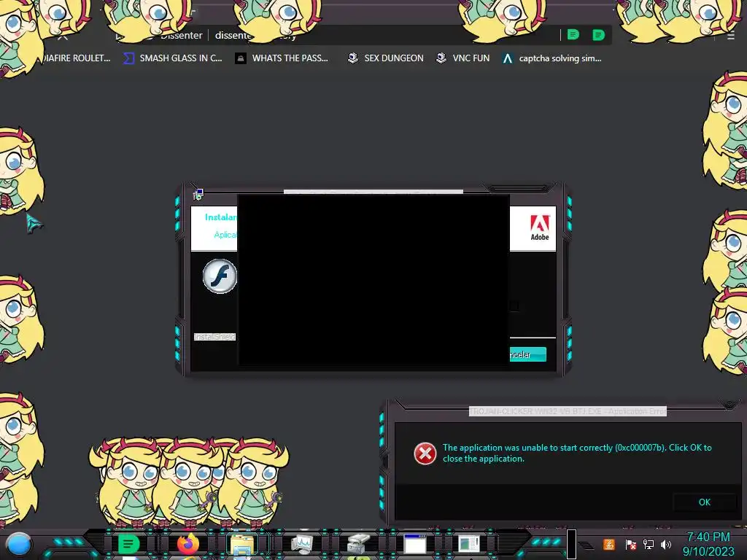Viewport: 747px width, 560px height.
Task: Open the captcha solving sim... bookmark
Action: point(552,58)
